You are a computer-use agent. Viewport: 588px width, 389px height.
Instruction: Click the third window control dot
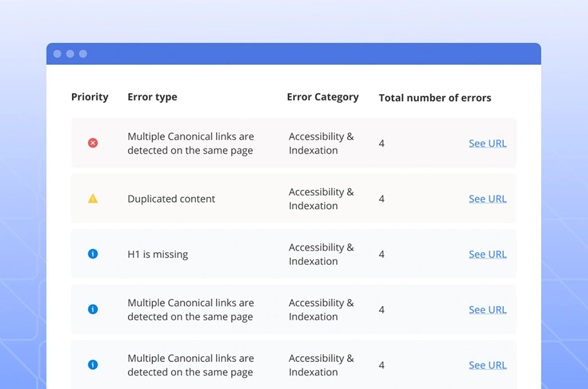pos(84,54)
